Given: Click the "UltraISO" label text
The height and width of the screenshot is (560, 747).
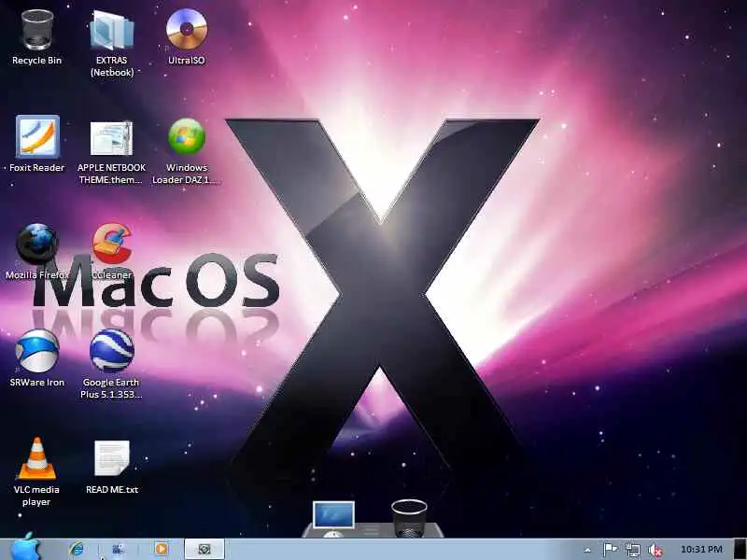Looking at the screenshot, I should click(186, 61).
